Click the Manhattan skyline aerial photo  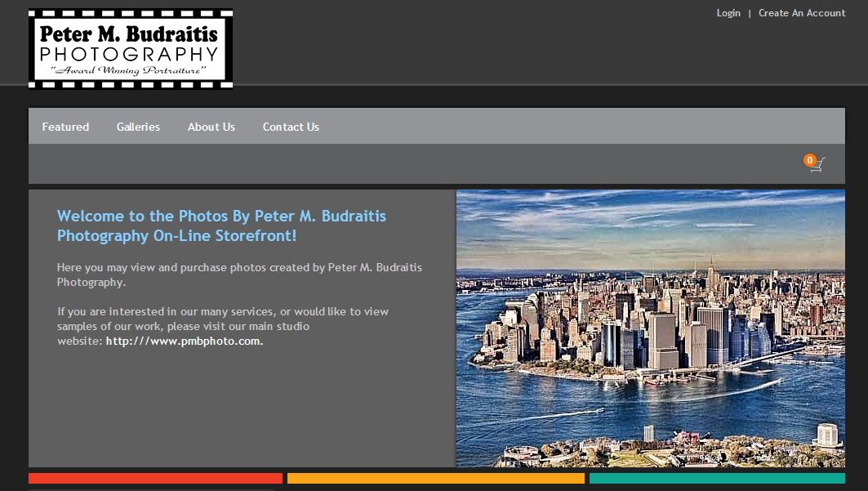click(x=650, y=328)
